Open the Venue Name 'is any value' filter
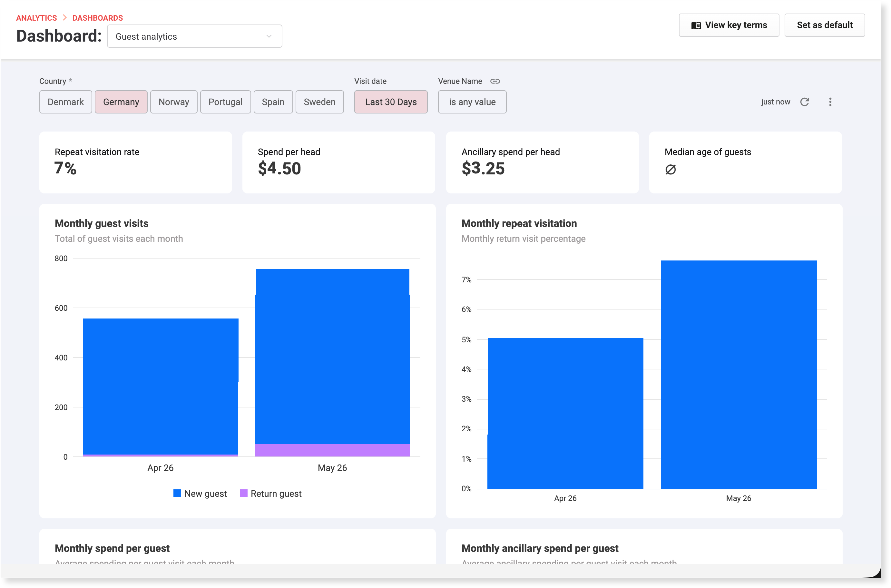 472,102
